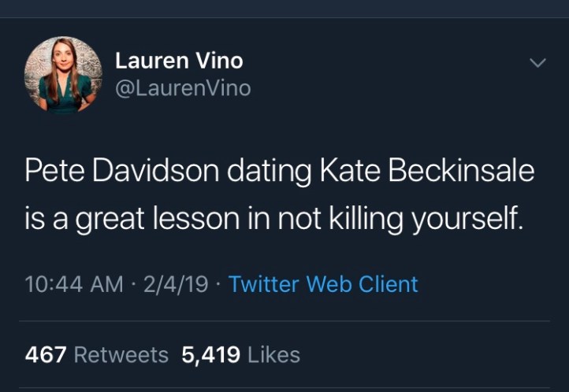This screenshot has width=569, height=392.
Task: Click "Kate Beckinsale" in the tweet text
Action: (x=417, y=172)
